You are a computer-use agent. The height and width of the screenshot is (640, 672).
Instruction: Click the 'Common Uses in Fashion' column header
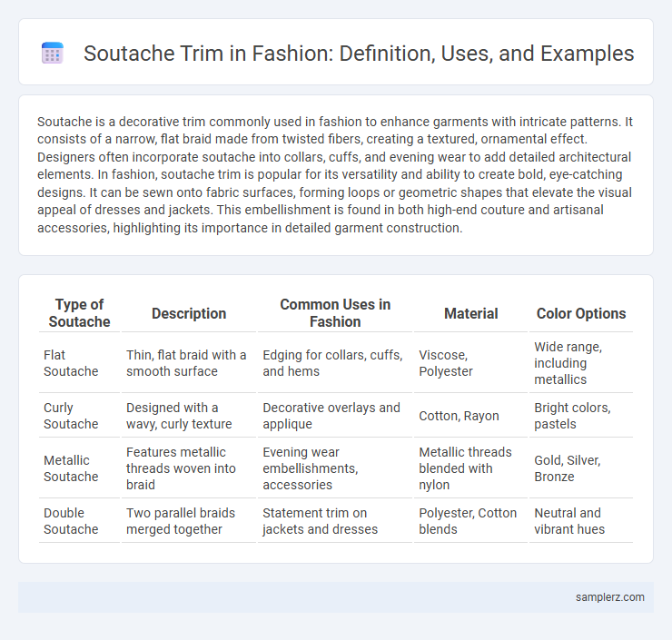coord(335,313)
